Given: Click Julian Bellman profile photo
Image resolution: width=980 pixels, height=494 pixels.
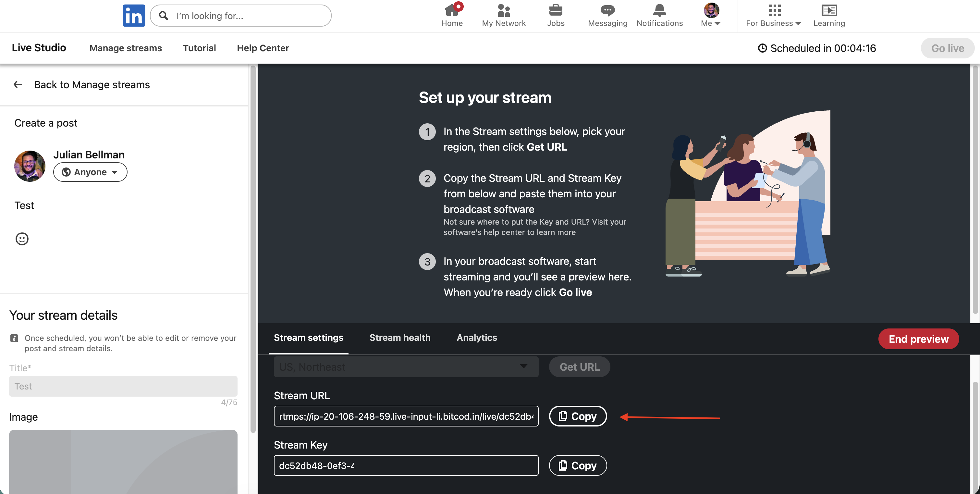Looking at the screenshot, I should pyautogui.click(x=30, y=166).
